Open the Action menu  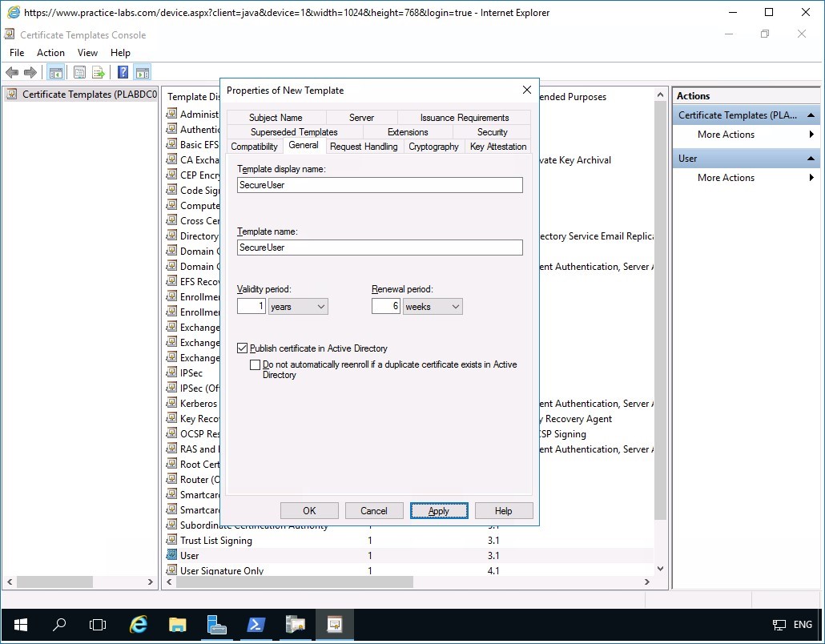[x=50, y=52]
